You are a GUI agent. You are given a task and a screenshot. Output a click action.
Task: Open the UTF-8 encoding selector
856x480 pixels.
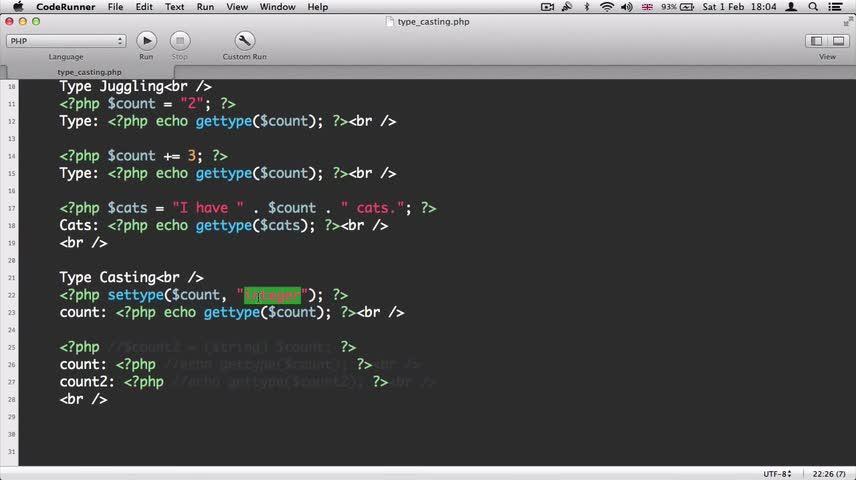(x=777, y=473)
